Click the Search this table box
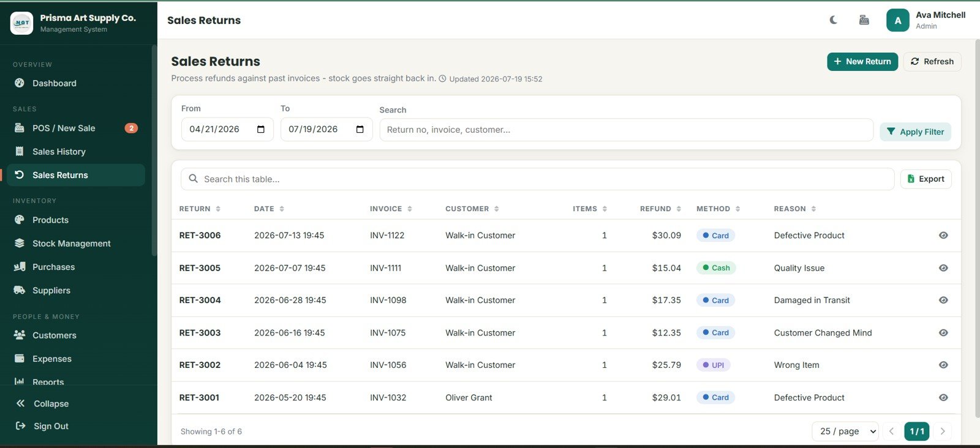The height and width of the screenshot is (448, 980). point(537,179)
